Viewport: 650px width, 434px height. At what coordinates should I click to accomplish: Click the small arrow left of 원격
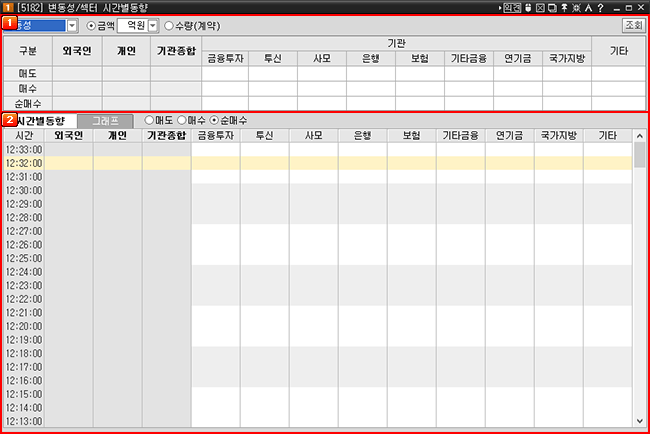coord(497,7)
